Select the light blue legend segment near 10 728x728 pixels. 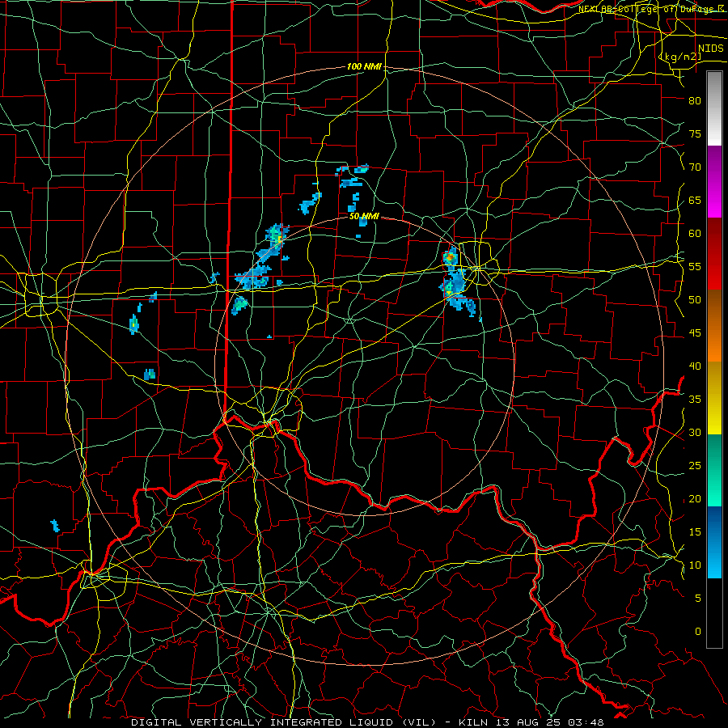point(714,561)
